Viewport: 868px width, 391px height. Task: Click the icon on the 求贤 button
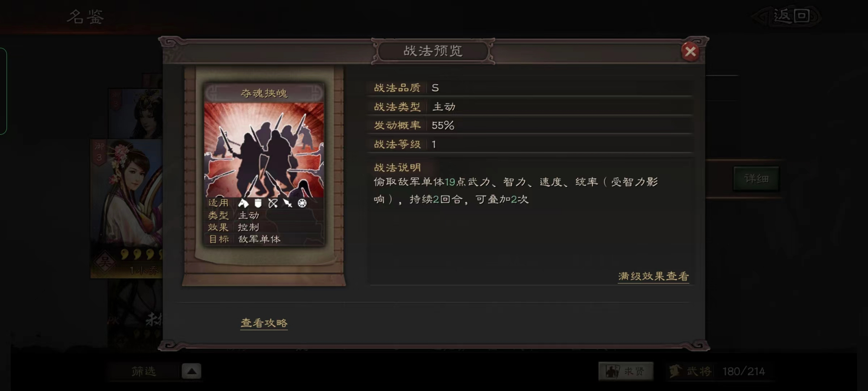[612, 371]
